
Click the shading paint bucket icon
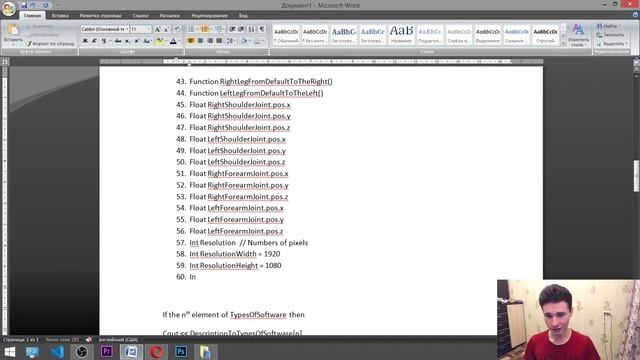click(244, 41)
